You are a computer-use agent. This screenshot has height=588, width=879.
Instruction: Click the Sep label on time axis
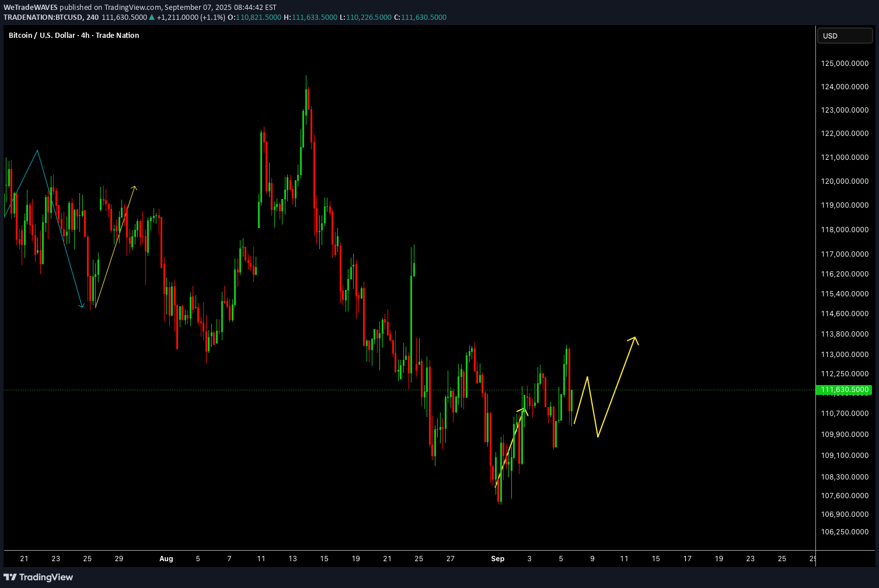pyautogui.click(x=498, y=559)
